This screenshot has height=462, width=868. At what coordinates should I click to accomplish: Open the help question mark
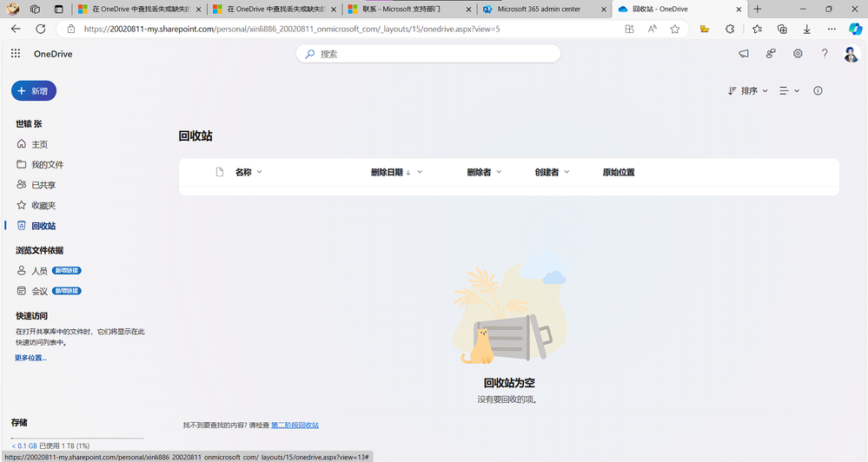[x=825, y=54]
